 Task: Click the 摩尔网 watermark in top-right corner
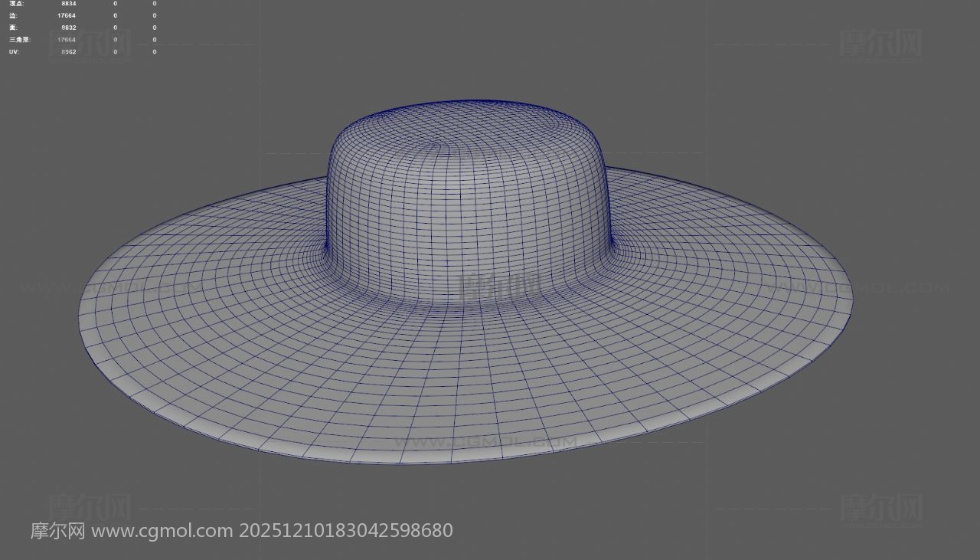pyautogui.click(x=880, y=44)
